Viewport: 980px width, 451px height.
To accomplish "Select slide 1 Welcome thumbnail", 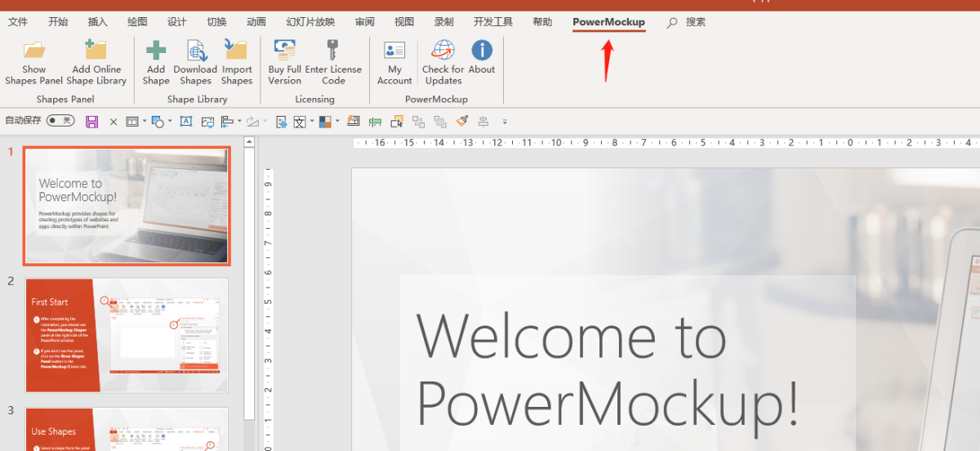I will point(126,205).
